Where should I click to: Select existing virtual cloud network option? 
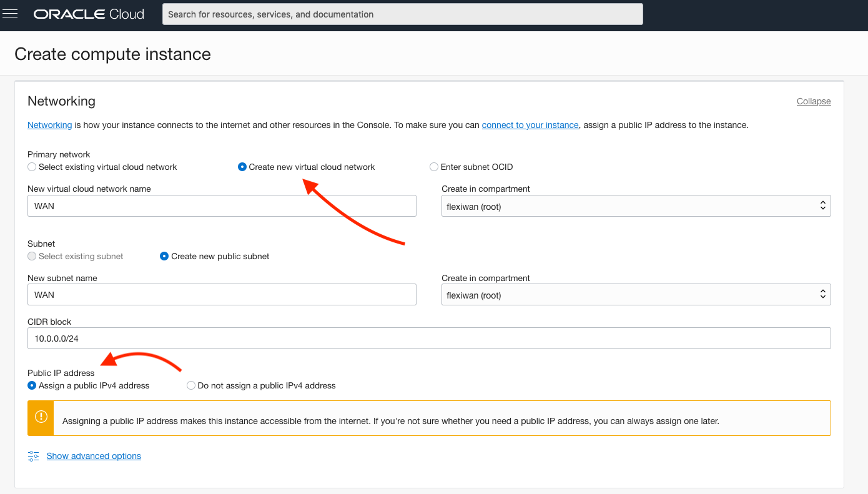tap(32, 167)
